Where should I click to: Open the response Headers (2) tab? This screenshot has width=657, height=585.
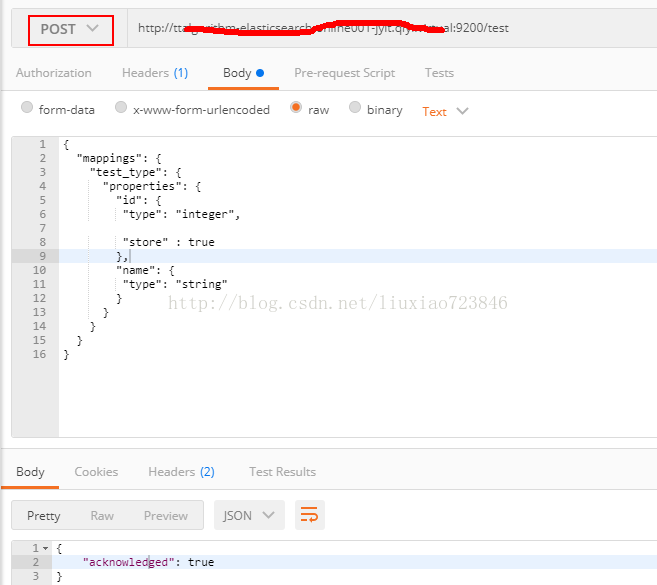tap(181, 472)
